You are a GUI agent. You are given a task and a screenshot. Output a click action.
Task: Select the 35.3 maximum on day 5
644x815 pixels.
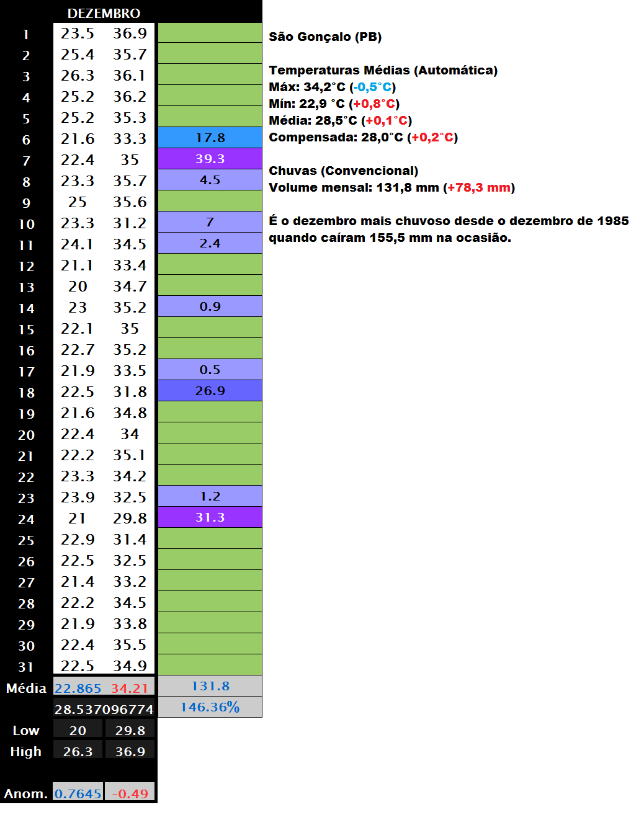(130, 117)
